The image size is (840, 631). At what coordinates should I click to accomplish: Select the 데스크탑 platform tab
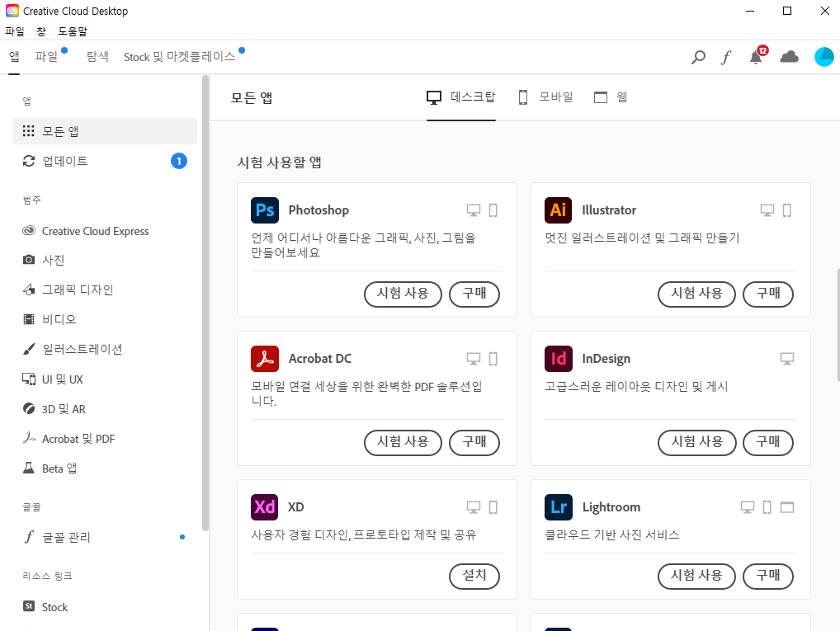461,97
